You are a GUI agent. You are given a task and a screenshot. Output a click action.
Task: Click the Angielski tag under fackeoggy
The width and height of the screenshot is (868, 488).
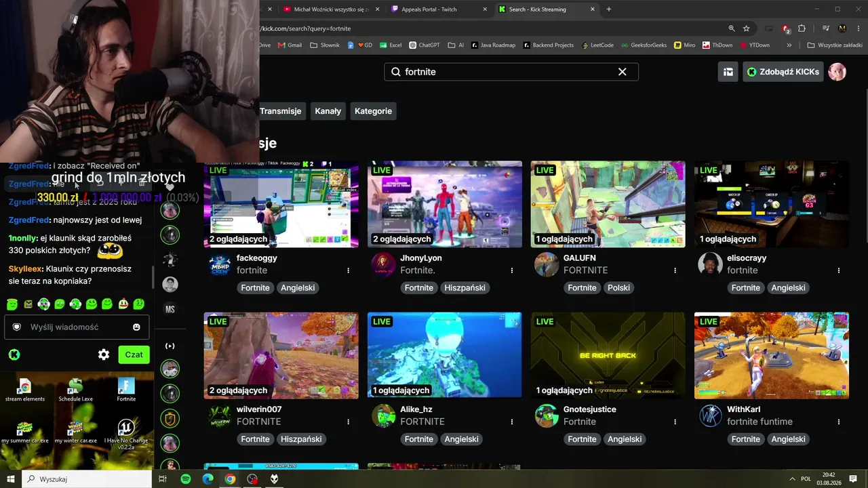298,288
